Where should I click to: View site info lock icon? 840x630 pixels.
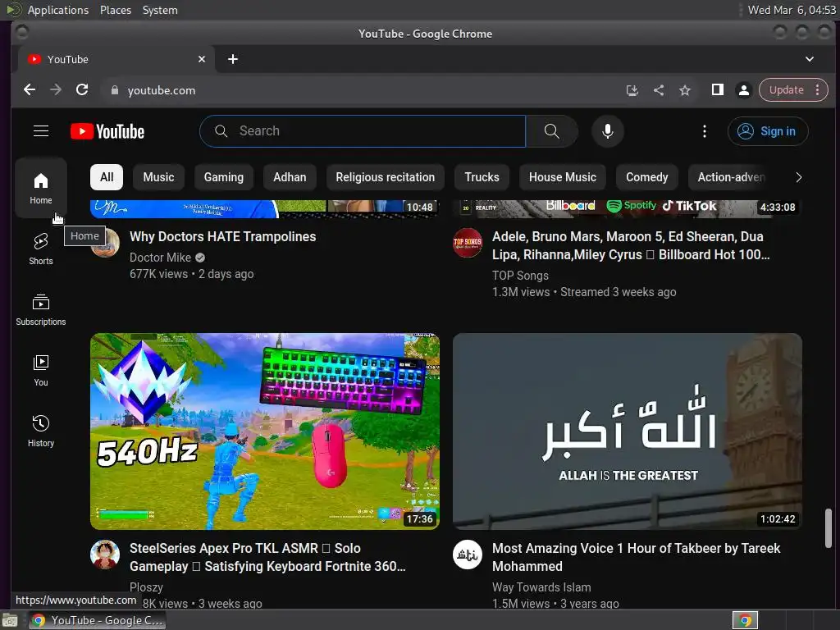[x=114, y=90]
